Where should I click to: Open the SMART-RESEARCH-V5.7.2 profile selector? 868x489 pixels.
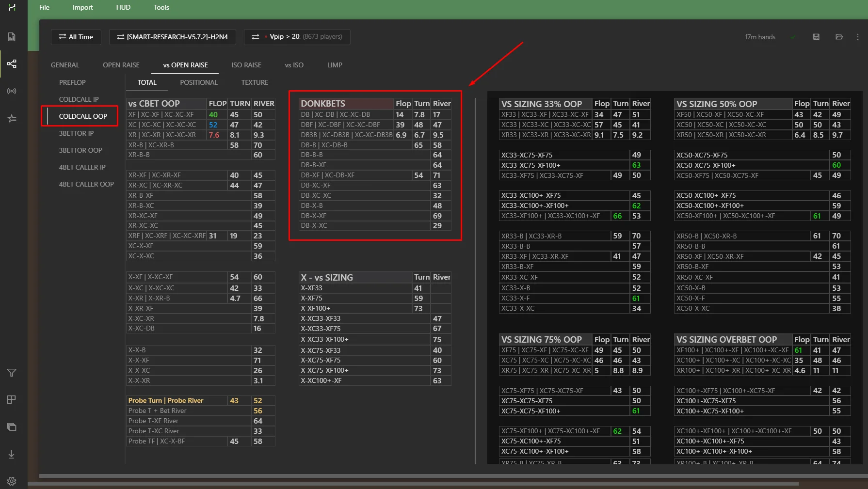click(172, 37)
